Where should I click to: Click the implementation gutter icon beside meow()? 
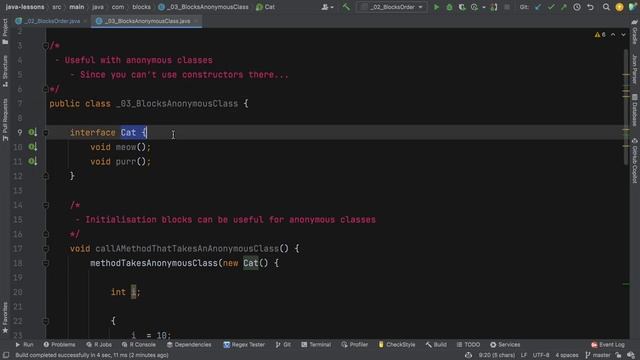tap(33, 147)
